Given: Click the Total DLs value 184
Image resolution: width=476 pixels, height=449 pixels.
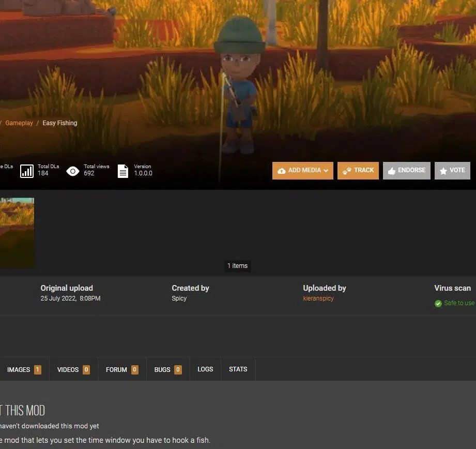Looking at the screenshot, I should [x=43, y=173].
